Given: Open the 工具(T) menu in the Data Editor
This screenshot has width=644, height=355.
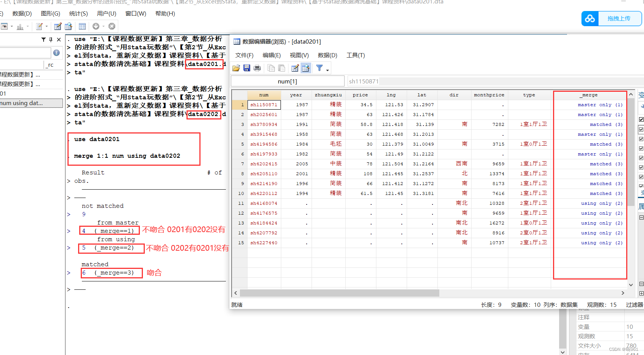Looking at the screenshot, I should click(x=355, y=55).
